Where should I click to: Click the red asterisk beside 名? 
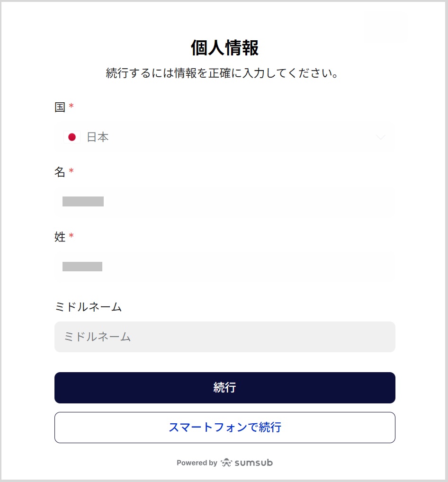click(x=72, y=172)
